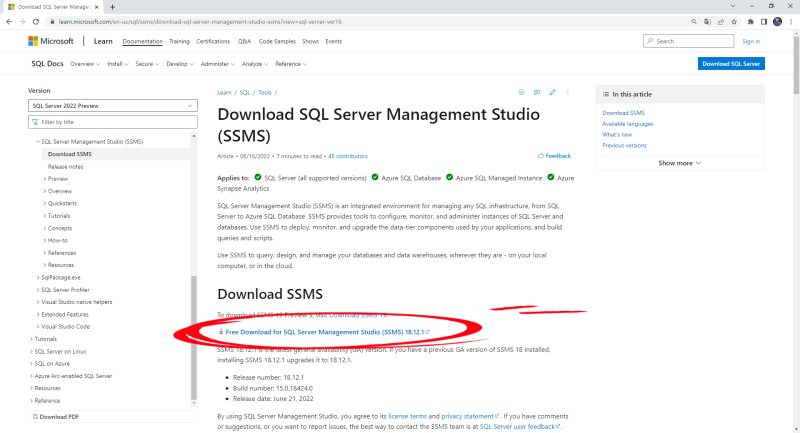Click the translate page icon in address bar
This screenshot has height=433, width=800.
pos(707,21)
